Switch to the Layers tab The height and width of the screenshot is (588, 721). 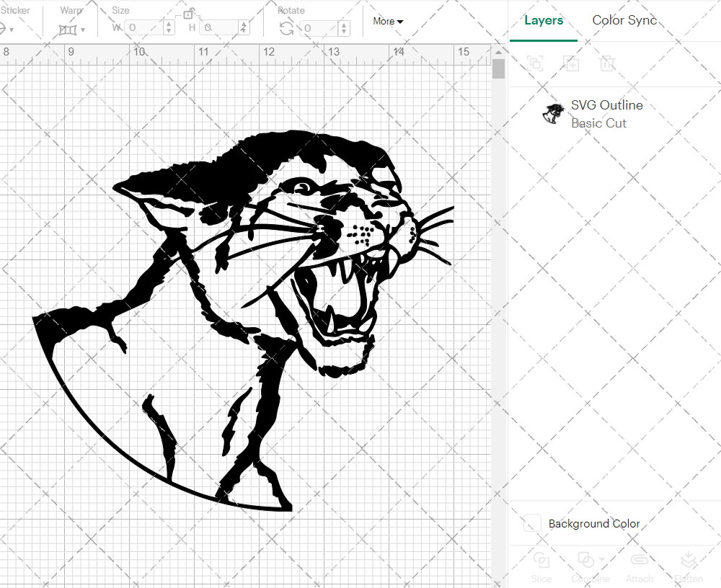544,20
